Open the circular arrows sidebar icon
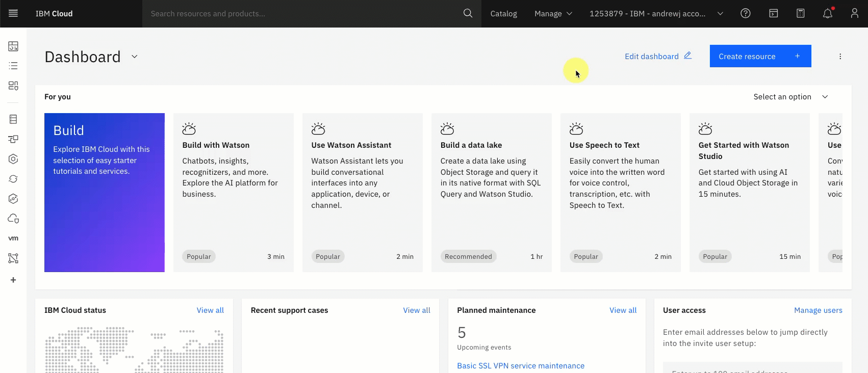 13,179
